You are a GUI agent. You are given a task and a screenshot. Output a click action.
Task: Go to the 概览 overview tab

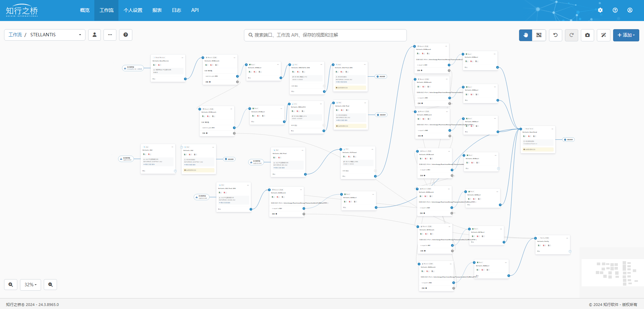coord(85,10)
